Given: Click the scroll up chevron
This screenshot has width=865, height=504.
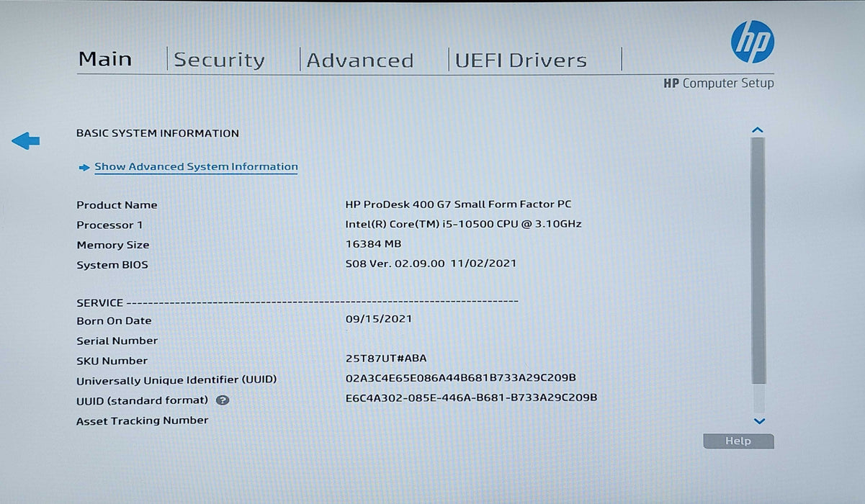Looking at the screenshot, I should (757, 130).
